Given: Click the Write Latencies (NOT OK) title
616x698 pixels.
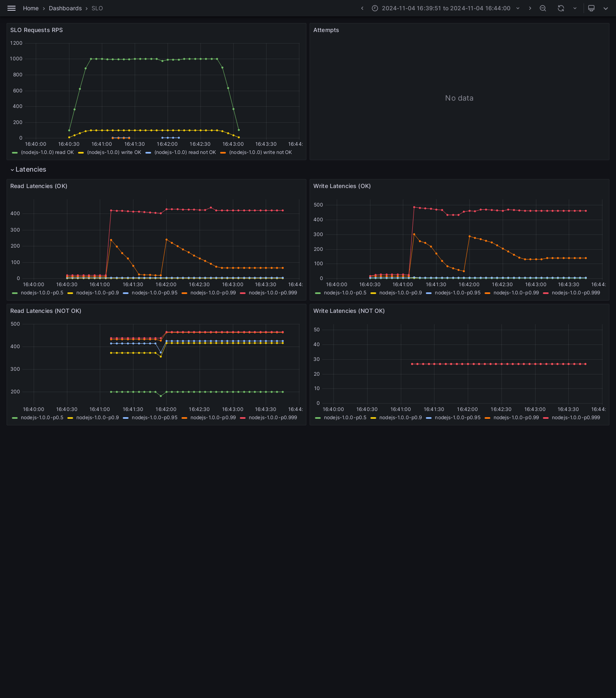Looking at the screenshot, I should (x=349, y=311).
